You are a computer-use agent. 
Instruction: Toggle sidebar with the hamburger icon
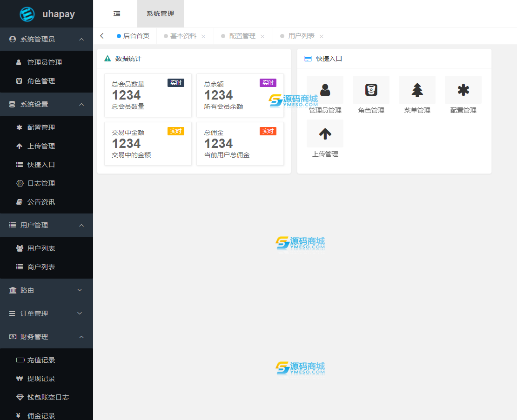117,14
